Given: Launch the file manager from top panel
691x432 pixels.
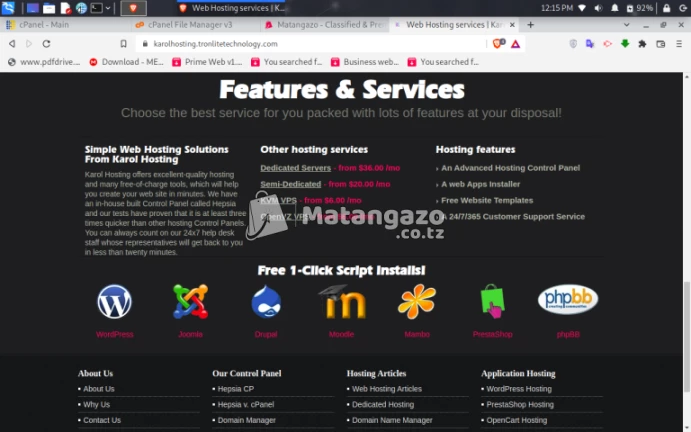Looking at the screenshot, I should (x=49, y=8).
